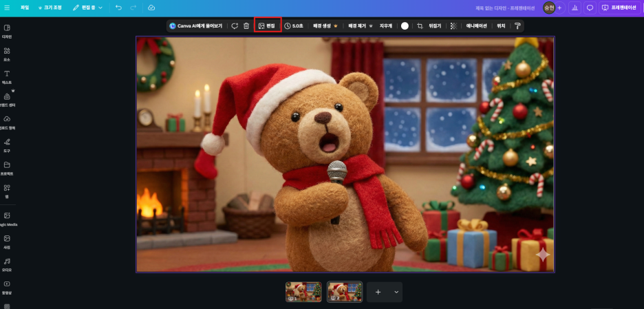The width and height of the screenshot is (644, 309).
Task: Select the crop icon in toolbar
Action: pyautogui.click(x=420, y=26)
